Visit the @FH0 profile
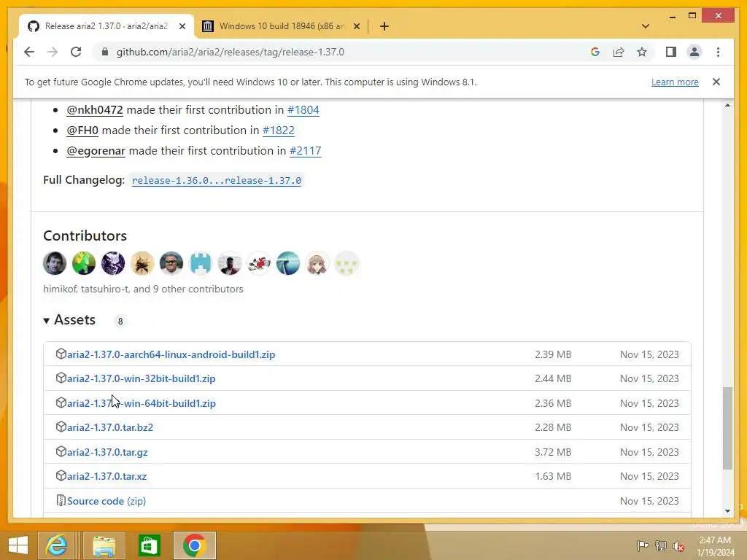Image resolution: width=747 pixels, height=560 pixels. [82, 130]
